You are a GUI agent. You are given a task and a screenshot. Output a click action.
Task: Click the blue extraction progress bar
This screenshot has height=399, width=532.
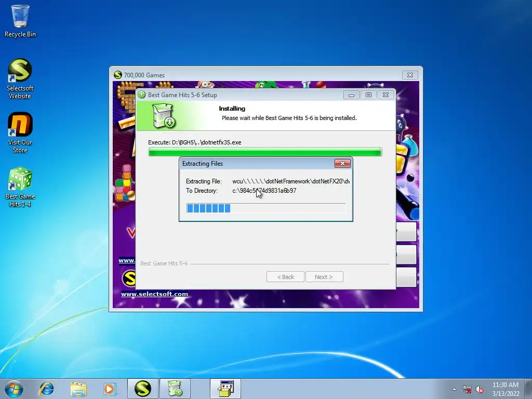point(267,208)
